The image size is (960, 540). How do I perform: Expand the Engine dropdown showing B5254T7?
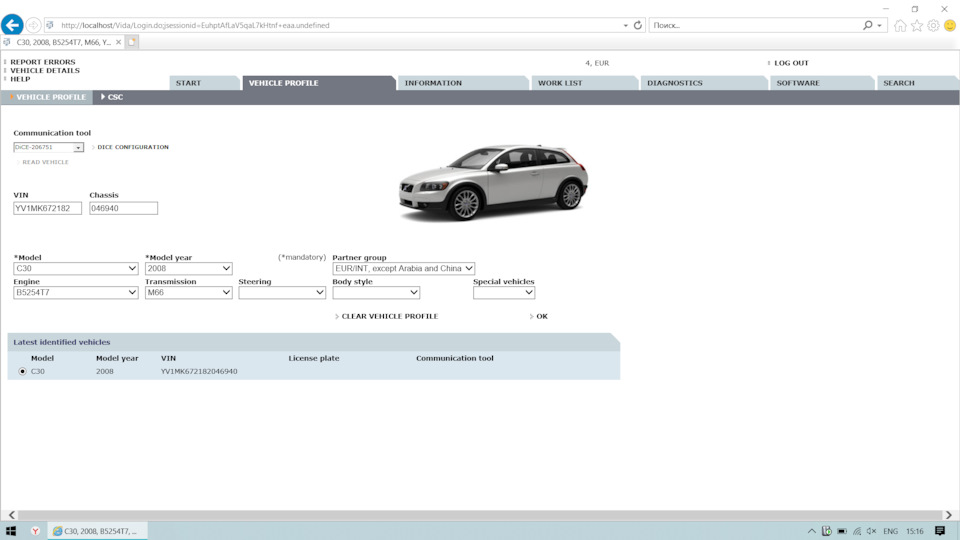[x=76, y=293]
